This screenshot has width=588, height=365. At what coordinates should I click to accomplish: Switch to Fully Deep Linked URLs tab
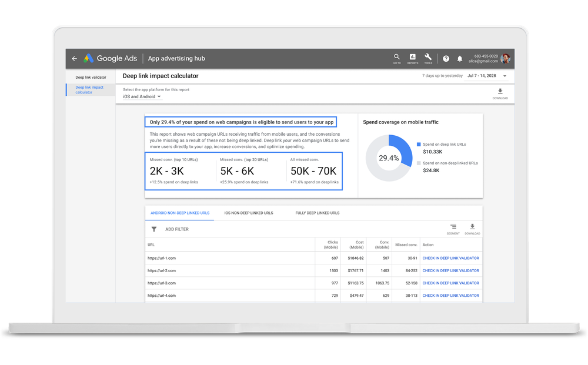[317, 213]
